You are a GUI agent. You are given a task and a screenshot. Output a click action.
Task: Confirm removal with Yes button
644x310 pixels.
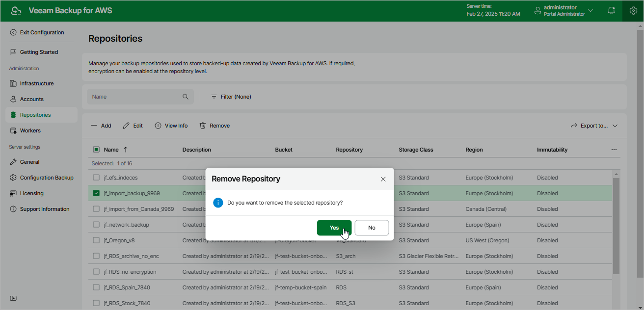(334, 228)
